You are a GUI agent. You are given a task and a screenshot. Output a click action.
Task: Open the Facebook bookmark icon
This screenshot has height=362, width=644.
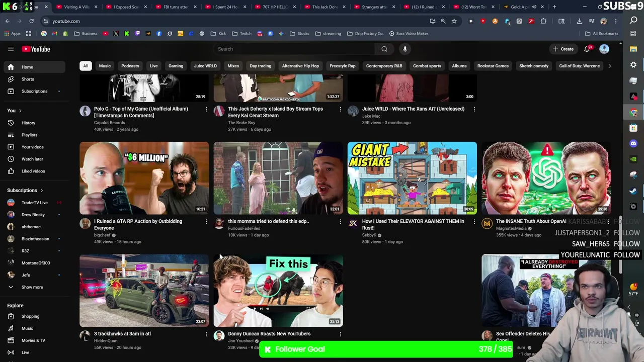159,34
